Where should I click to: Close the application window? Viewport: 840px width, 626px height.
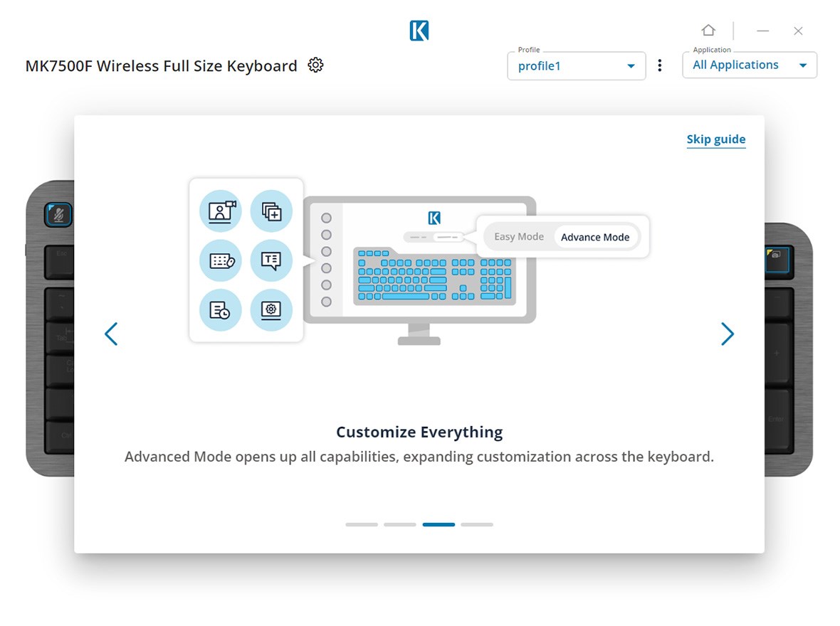pos(798,31)
